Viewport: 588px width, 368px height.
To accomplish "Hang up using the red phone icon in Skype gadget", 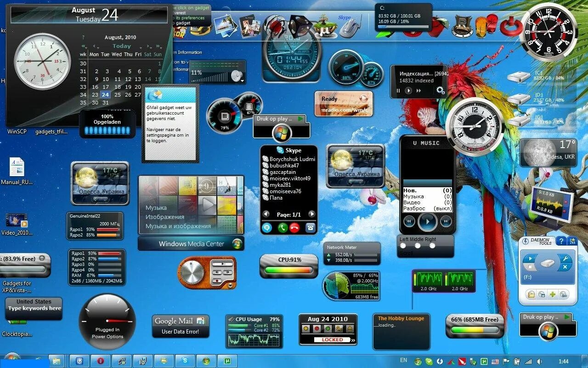I will [x=294, y=227].
